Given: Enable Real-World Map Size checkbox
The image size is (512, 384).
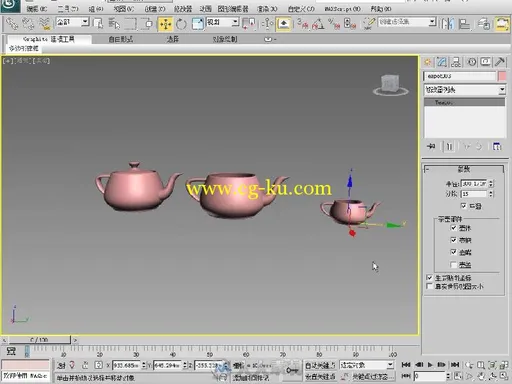Looking at the screenshot, I should pyautogui.click(x=429, y=286).
